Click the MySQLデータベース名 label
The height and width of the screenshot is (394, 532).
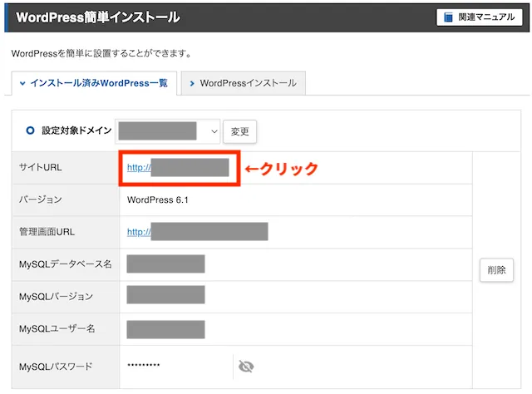tap(65, 264)
